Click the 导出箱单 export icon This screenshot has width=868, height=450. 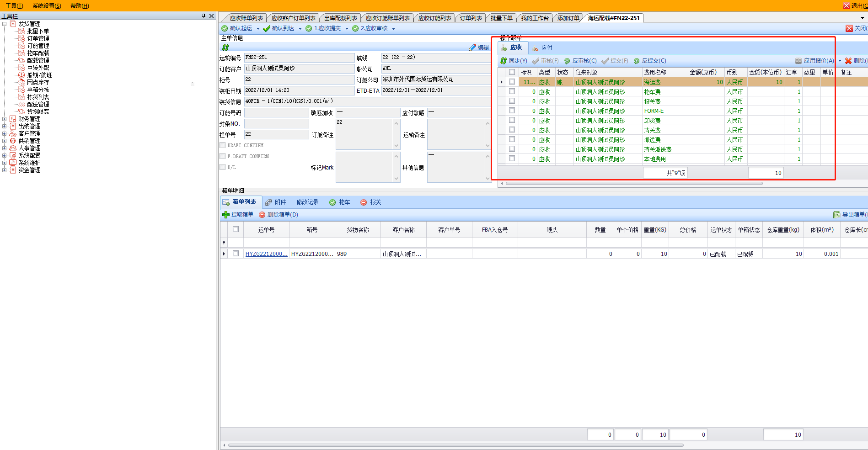point(836,215)
